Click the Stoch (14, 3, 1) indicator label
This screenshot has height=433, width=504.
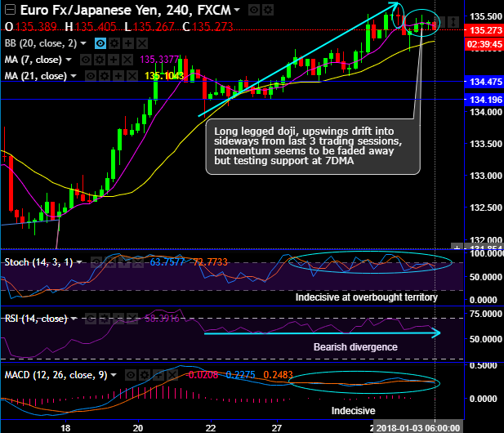38,262
